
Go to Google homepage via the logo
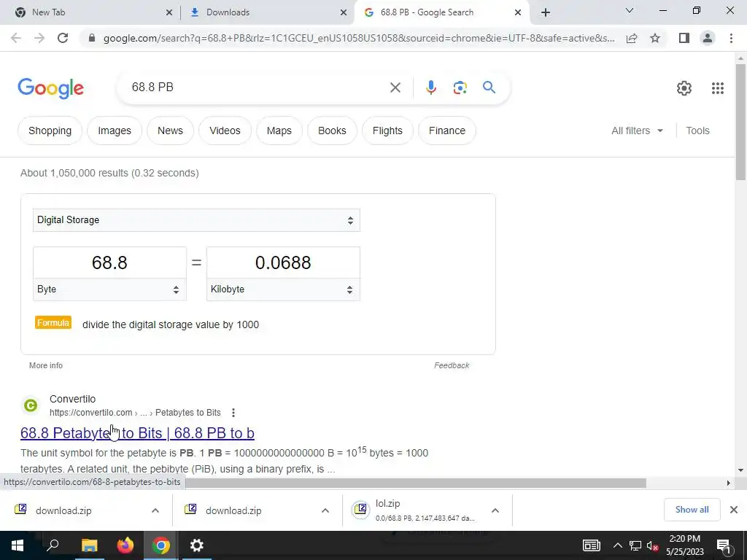pos(50,88)
